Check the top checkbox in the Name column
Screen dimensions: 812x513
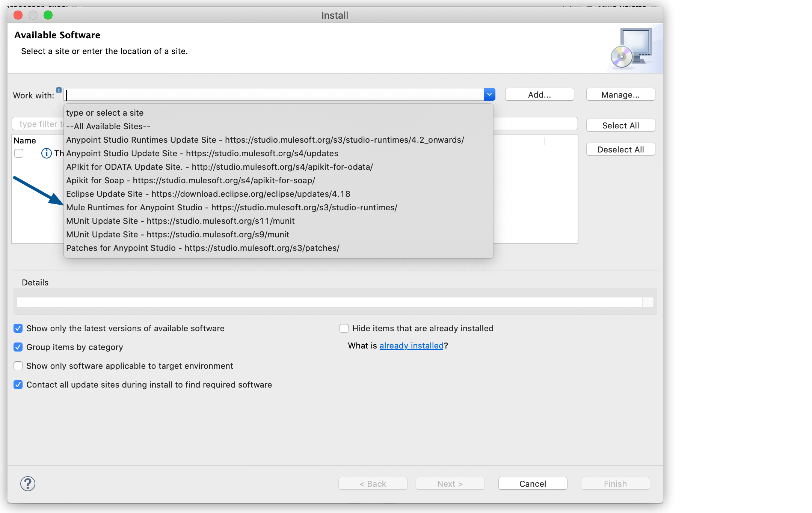19,153
